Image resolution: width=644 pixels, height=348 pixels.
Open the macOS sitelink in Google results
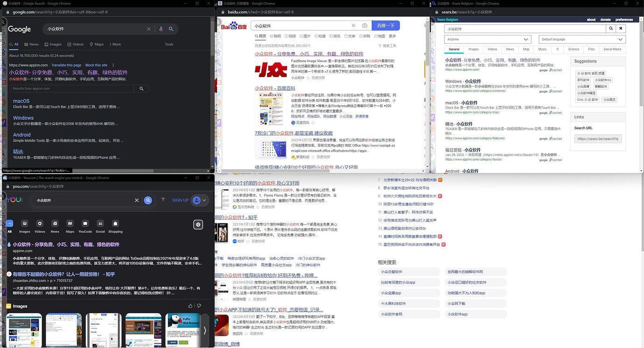[21, 101]
